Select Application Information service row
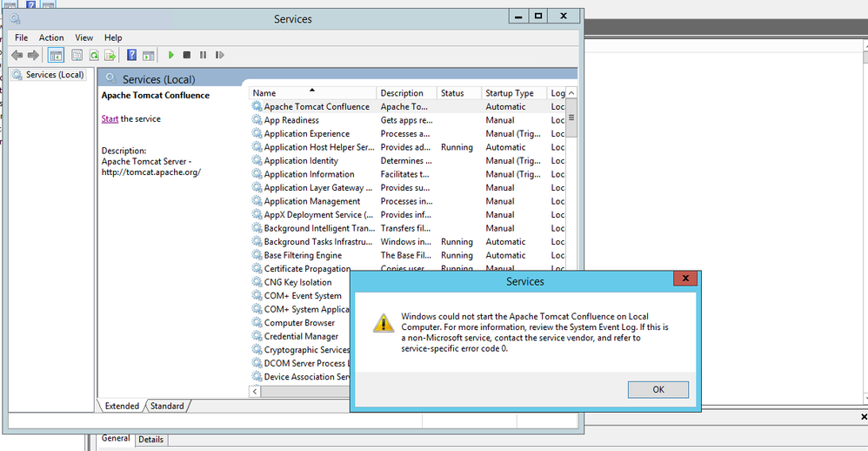 409,174
